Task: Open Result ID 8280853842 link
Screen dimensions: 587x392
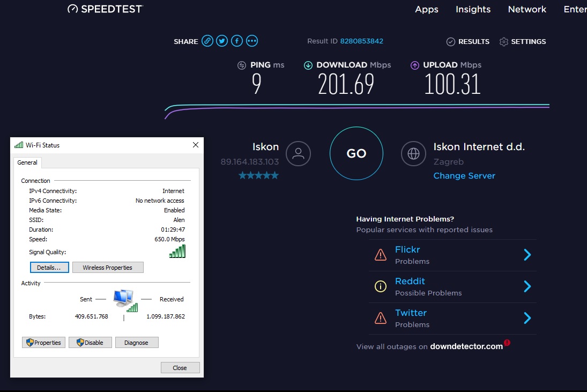Action: coord(362,41)
